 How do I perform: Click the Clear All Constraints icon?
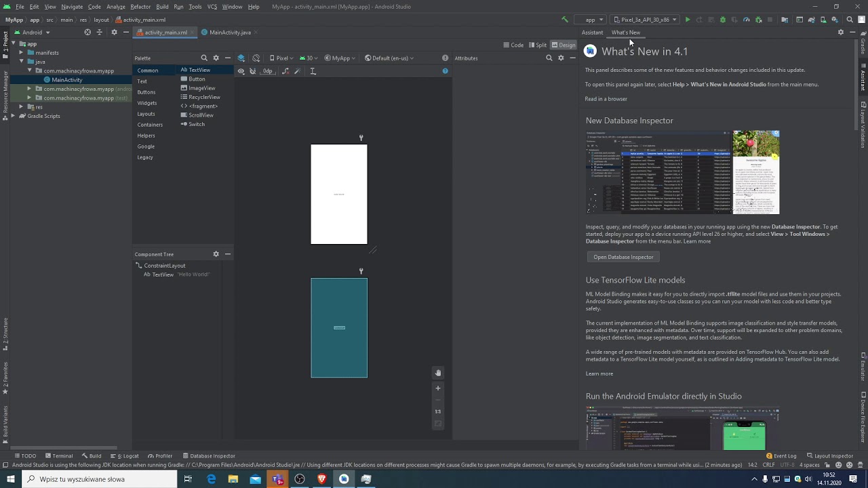pyautogui.click(x=285, y=71)
